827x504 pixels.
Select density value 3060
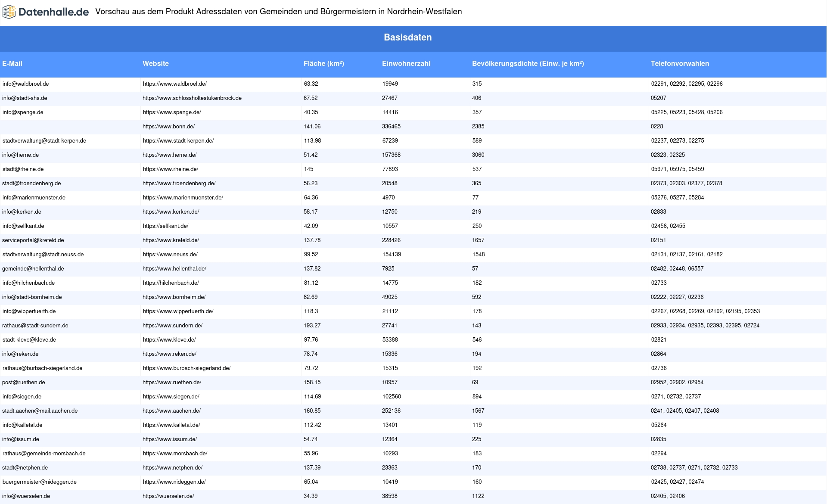click(478, 155)
